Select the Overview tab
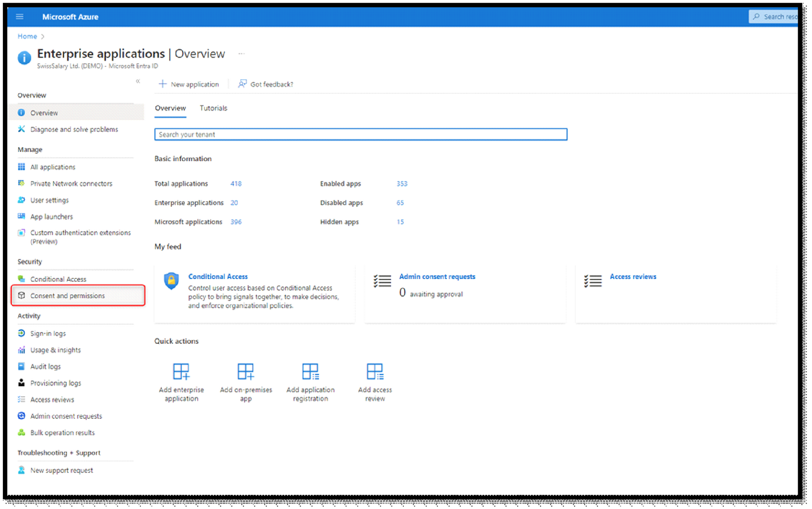812x509 pixels. coord(170,108)
